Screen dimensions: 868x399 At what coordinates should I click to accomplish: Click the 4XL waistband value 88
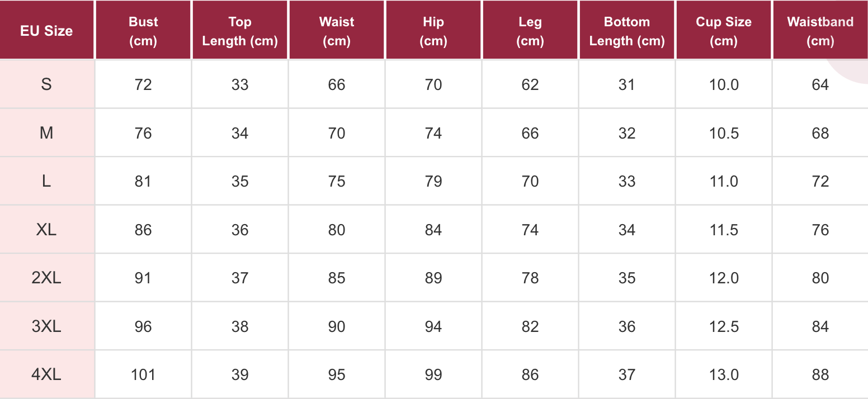[820, 374]
